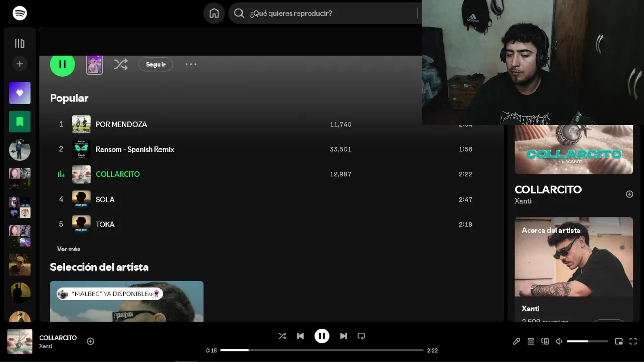Enable shuffle on the artist page
The image size is (644, 362).
[x=120, y=64]
